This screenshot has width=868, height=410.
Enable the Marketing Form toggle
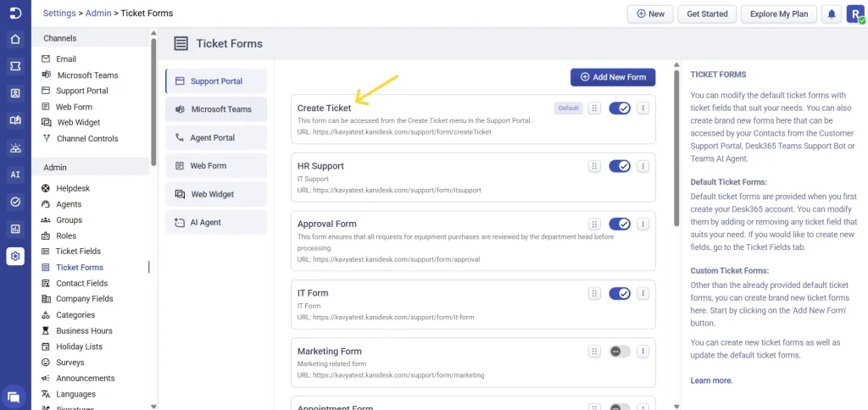click(x=620, y=352)
